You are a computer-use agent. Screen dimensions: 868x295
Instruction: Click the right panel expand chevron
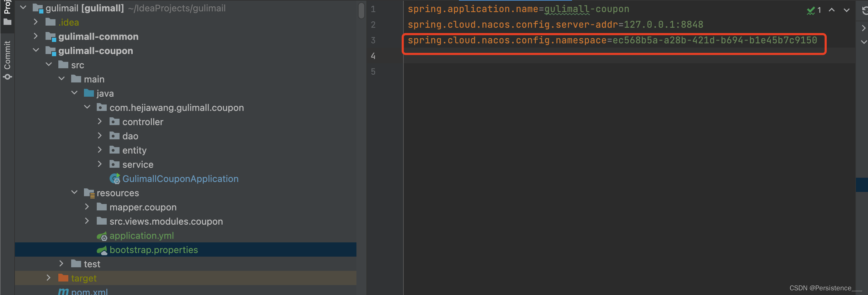click(864, 28)
